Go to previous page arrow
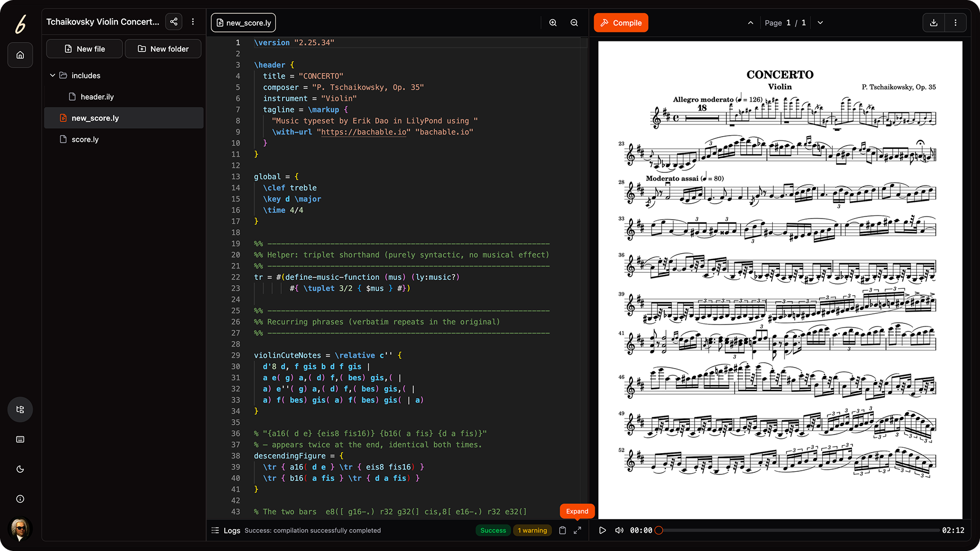The width and height of the screenshot is (980, 551). (750, 23)
